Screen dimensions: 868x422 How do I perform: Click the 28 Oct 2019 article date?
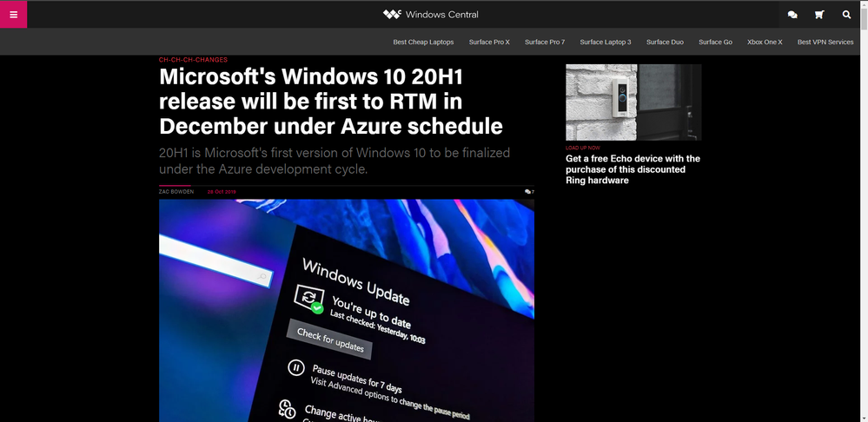click(x=222, y=192)
